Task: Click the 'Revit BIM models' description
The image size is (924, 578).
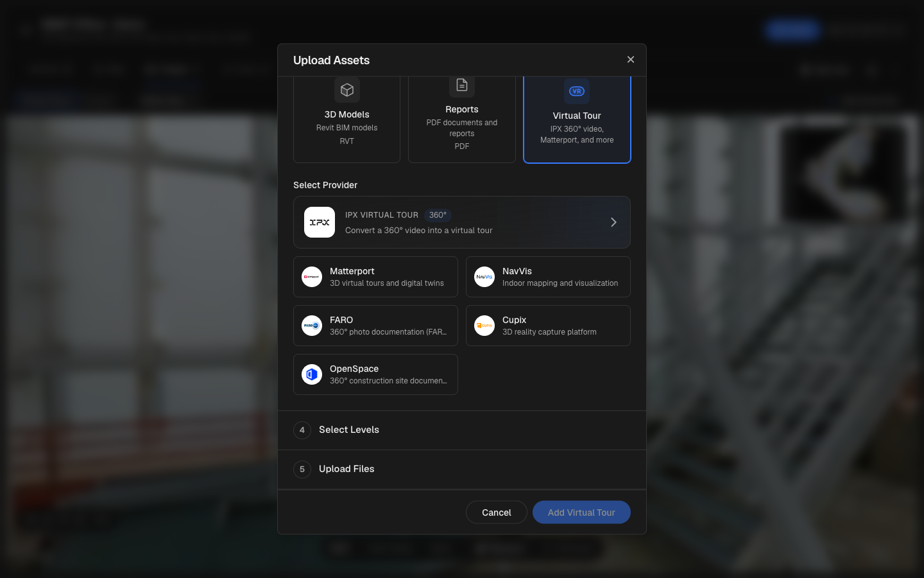Action: tap(346, 128)
